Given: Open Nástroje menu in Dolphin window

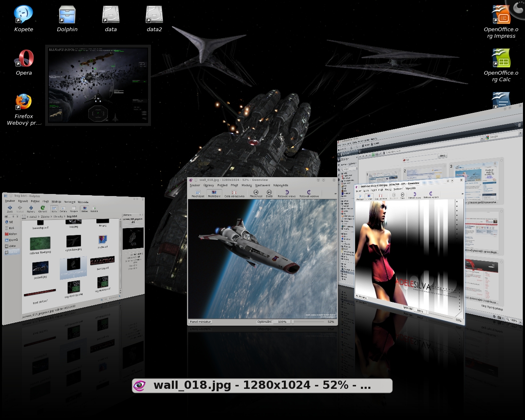Looking at the screenshot, I should point(56,202).
